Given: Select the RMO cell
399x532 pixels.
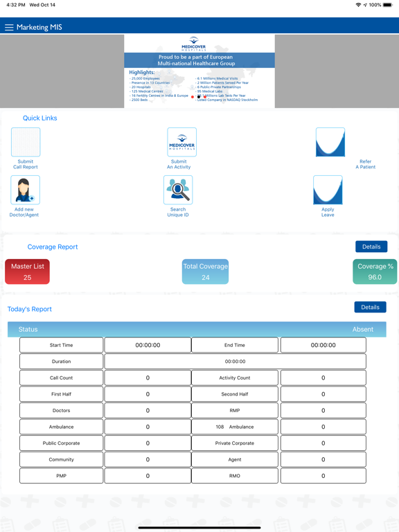Looking at the screenshot, I should (235, 476).
